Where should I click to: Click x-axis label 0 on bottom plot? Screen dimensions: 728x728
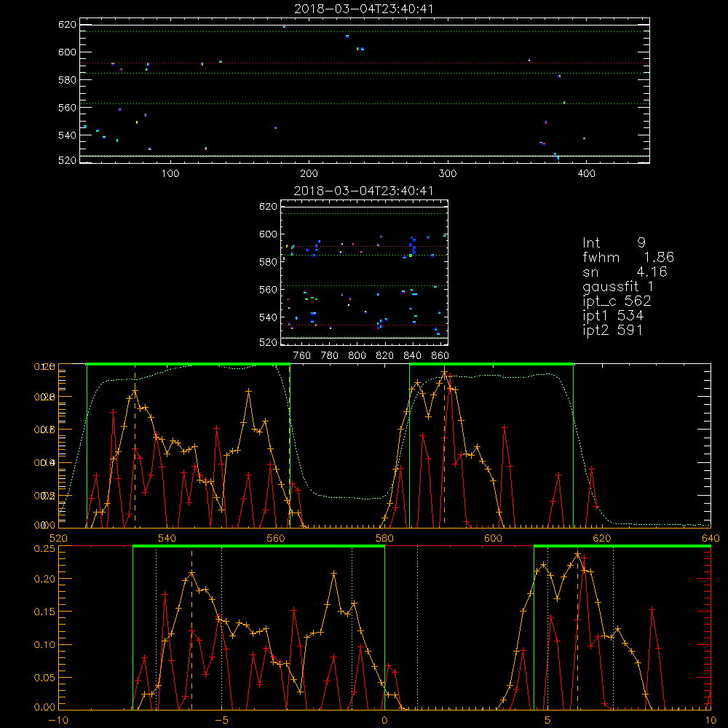[384, 721]
